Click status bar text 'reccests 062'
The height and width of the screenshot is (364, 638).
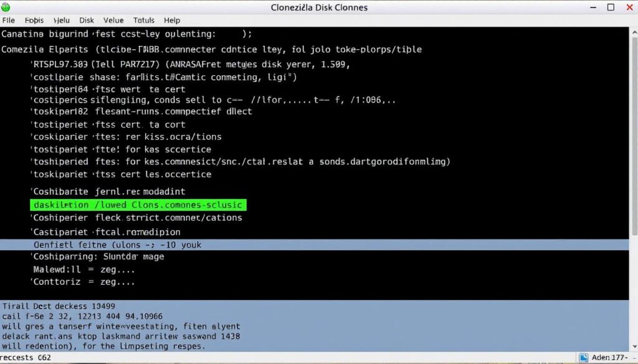click(x=26, y=358)
